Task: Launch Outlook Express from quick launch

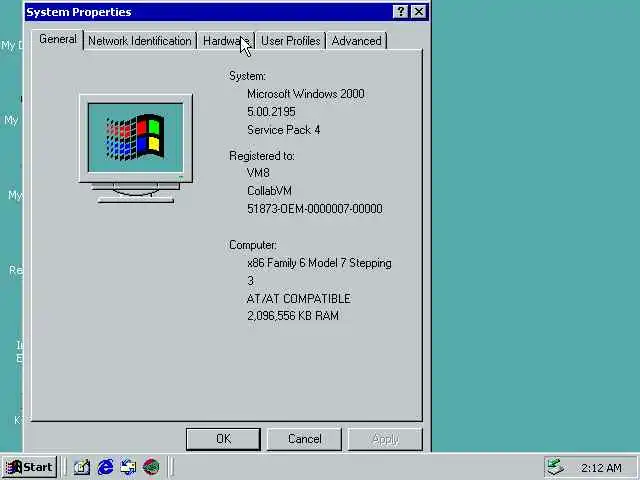Action: tap(128, 467)
